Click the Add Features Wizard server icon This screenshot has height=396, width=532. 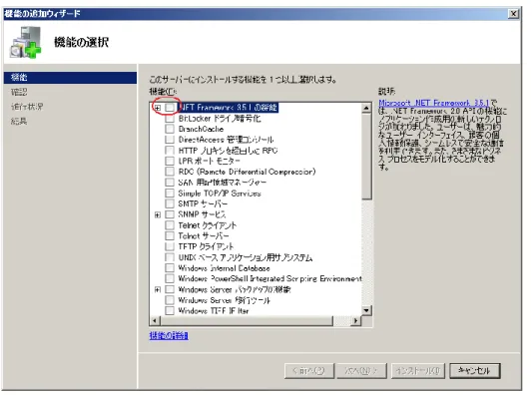coord(25,42)
